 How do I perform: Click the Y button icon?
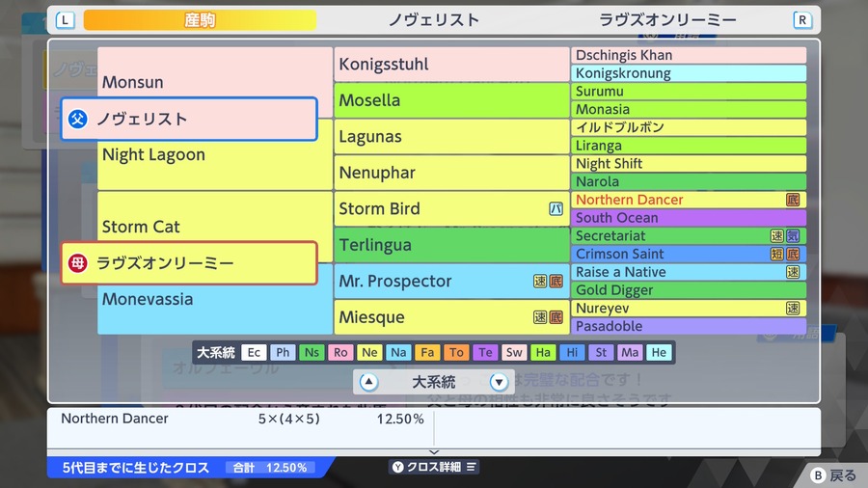397,467
